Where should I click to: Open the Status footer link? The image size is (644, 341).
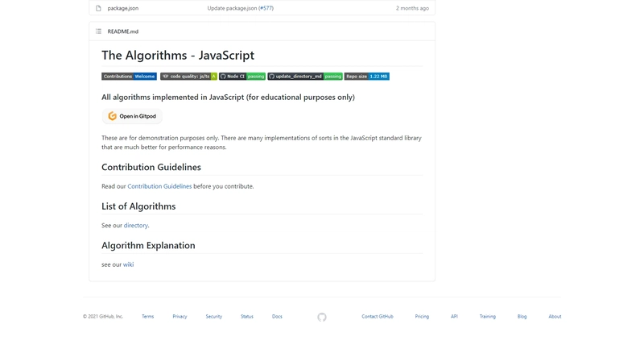(x=247, y=317)
